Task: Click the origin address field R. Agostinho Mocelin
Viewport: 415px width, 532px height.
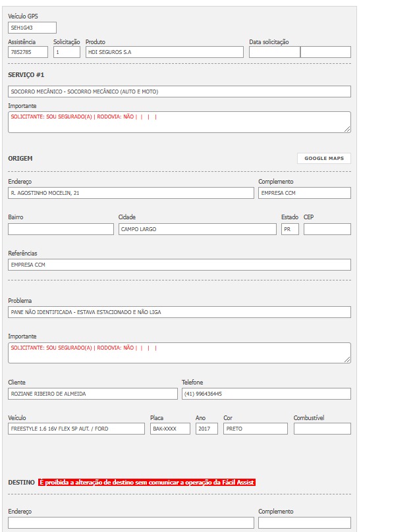Action: click(x=130, y=193)
